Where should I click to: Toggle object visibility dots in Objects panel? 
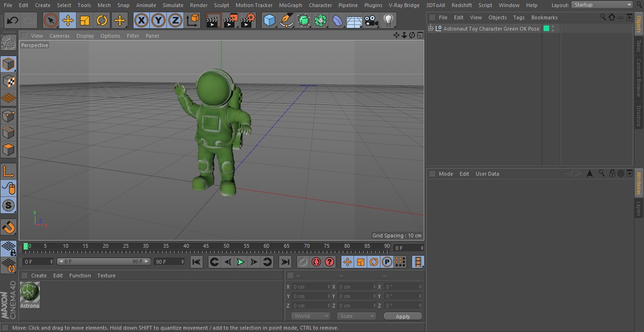pyautogui.click(x=553, y=29)
